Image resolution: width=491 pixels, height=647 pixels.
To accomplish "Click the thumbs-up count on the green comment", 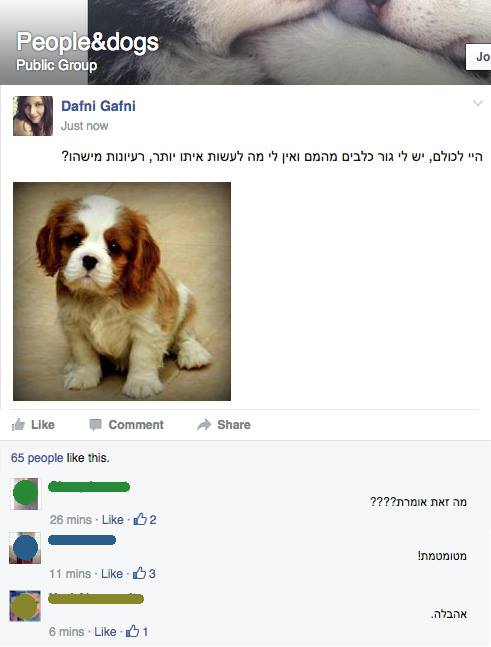I will click(x=145, y=519).
